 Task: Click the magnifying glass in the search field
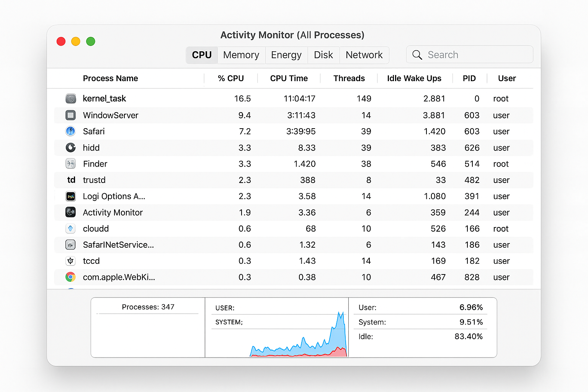tap(417, 55)
